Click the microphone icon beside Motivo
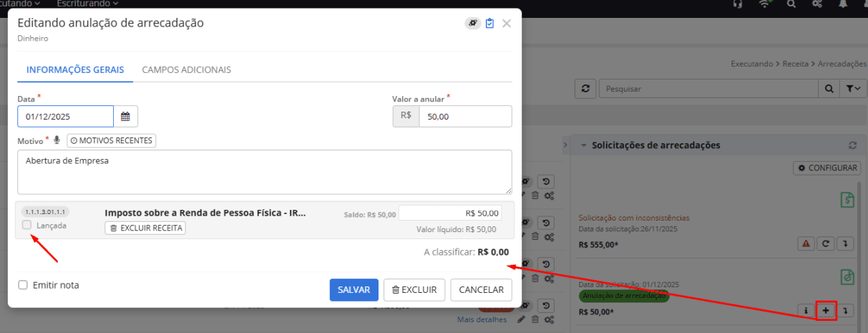Viewport: 868px width, 333px height. click(x=57, y=140)
